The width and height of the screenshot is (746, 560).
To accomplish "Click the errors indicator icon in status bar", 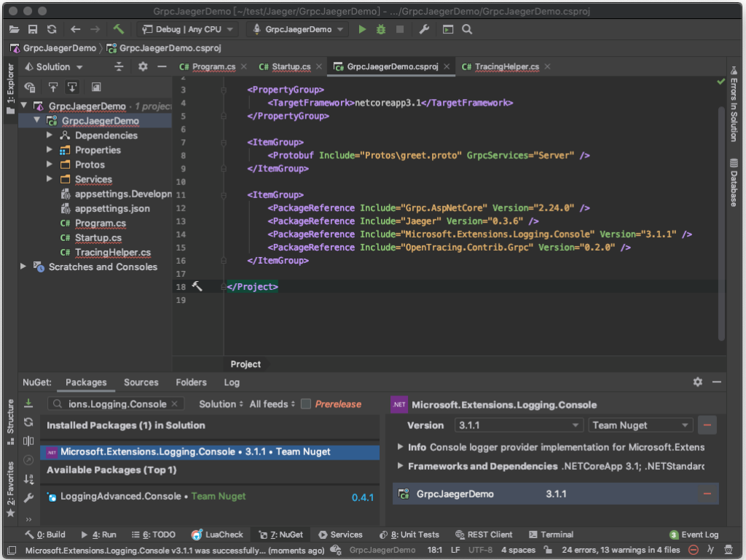I will coord(694,550).
